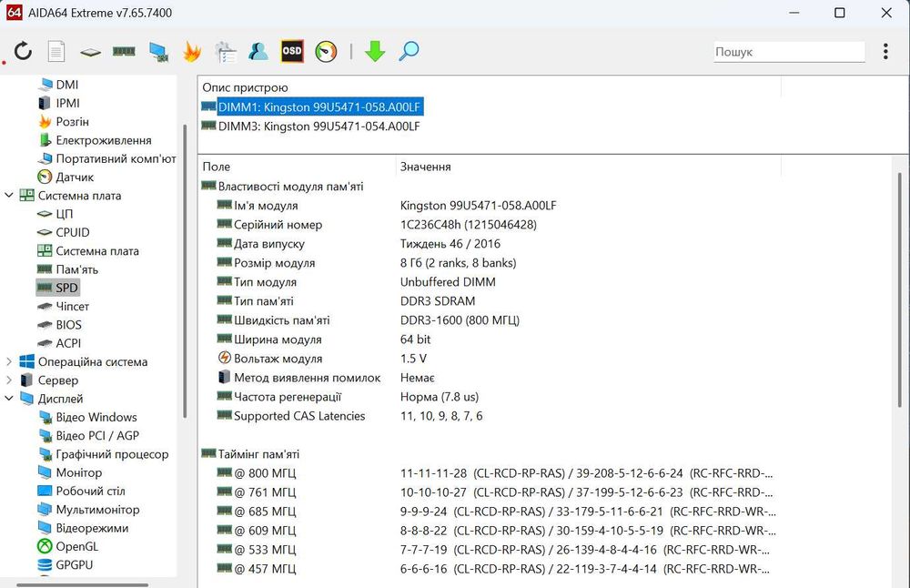Viewport: 910px width, 588px height.
Task: Open the three-dot options menu
Action: click(885, 51)
